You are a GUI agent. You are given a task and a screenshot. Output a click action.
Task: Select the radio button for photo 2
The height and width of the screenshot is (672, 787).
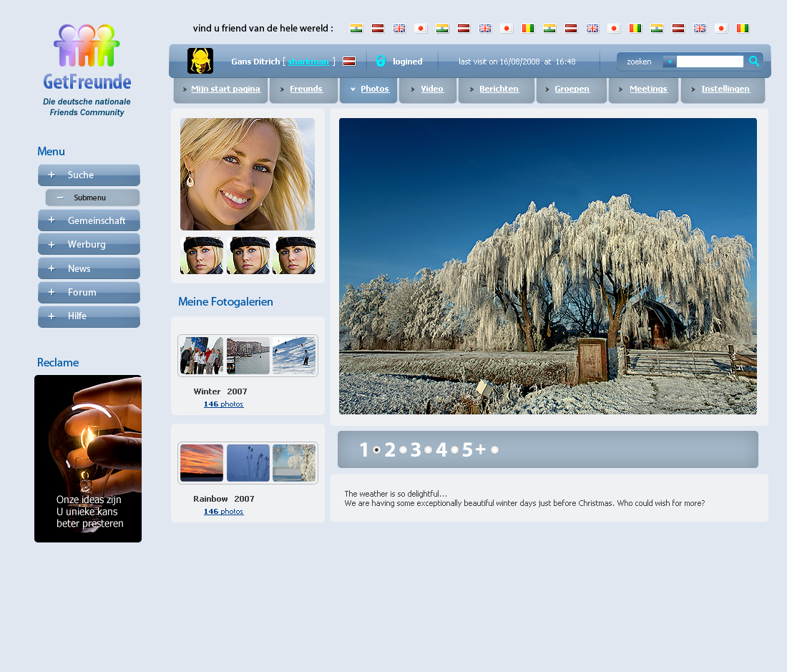[403, 450]
